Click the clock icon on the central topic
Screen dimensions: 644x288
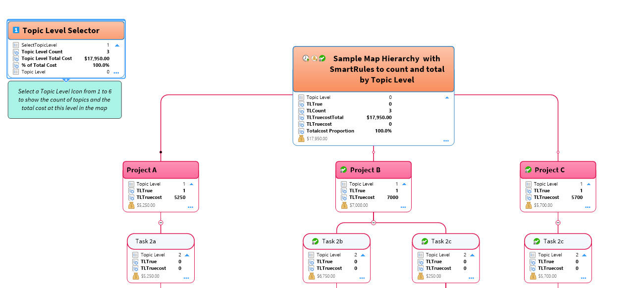[306, 58]
